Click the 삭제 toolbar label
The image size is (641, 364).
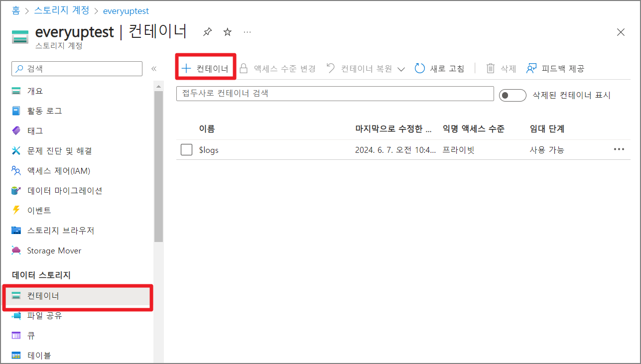point(508,69)
